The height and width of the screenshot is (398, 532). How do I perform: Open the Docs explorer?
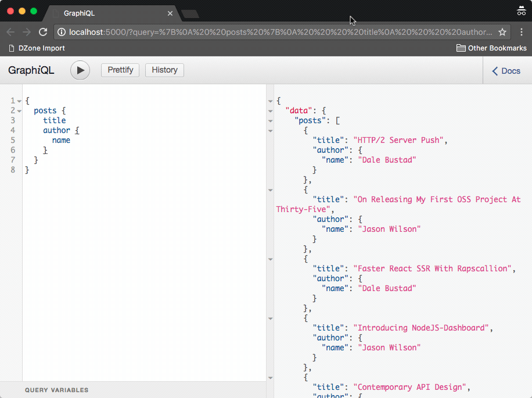[506, 71]
